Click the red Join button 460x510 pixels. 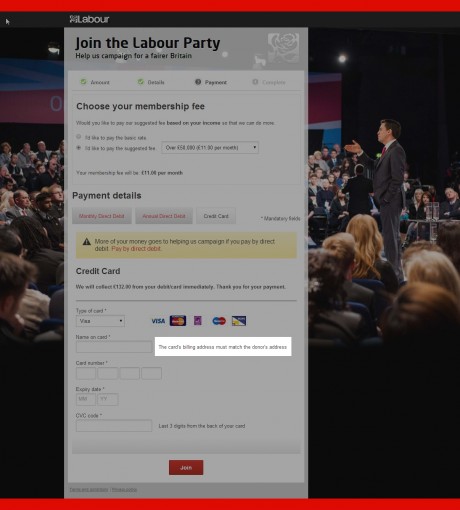(x=186, y=468)
